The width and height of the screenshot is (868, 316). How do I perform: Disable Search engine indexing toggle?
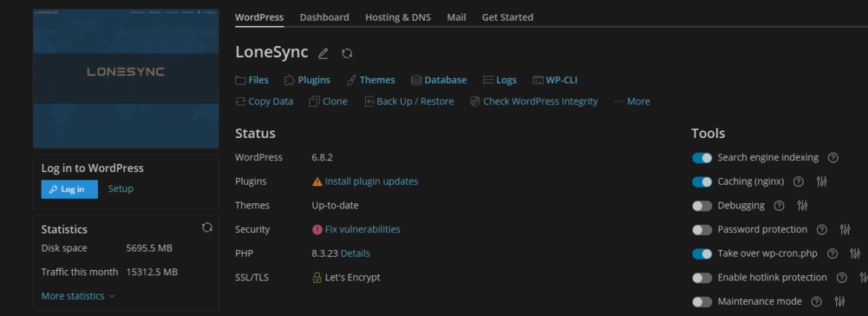tap(702, 158)
